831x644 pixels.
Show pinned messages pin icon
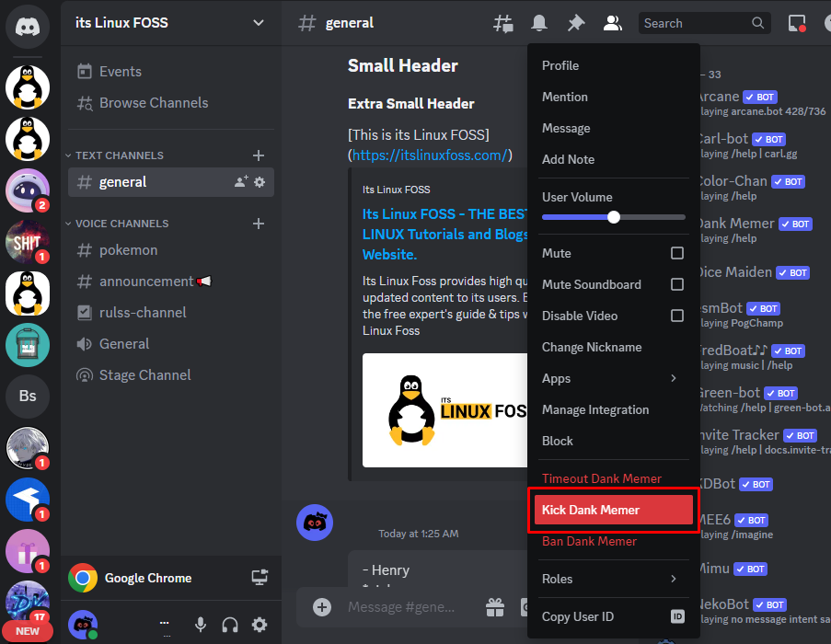click(575, 23)
